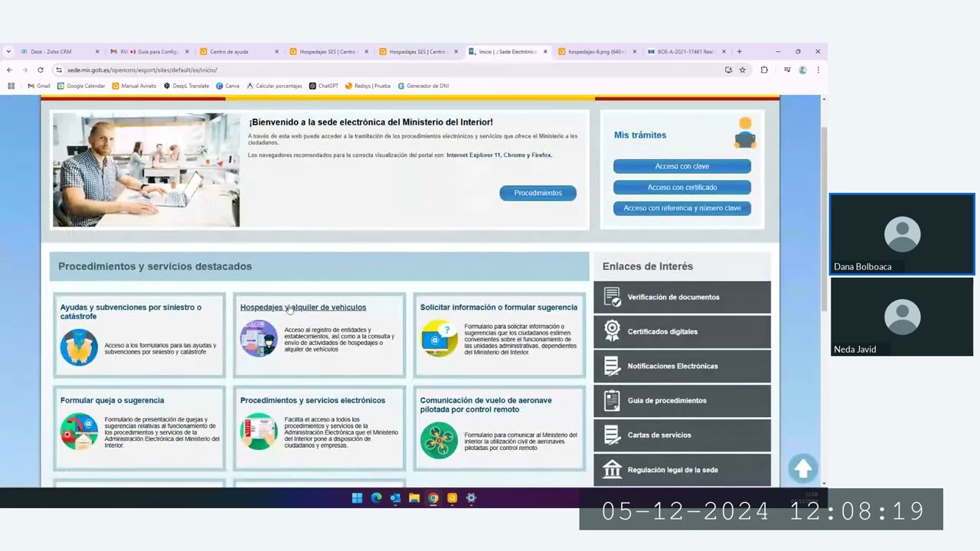This screenshot has width=980, height=551.
Task: Launch Microsoft Edge from the taskbar
Action: (x=376, y=498)
